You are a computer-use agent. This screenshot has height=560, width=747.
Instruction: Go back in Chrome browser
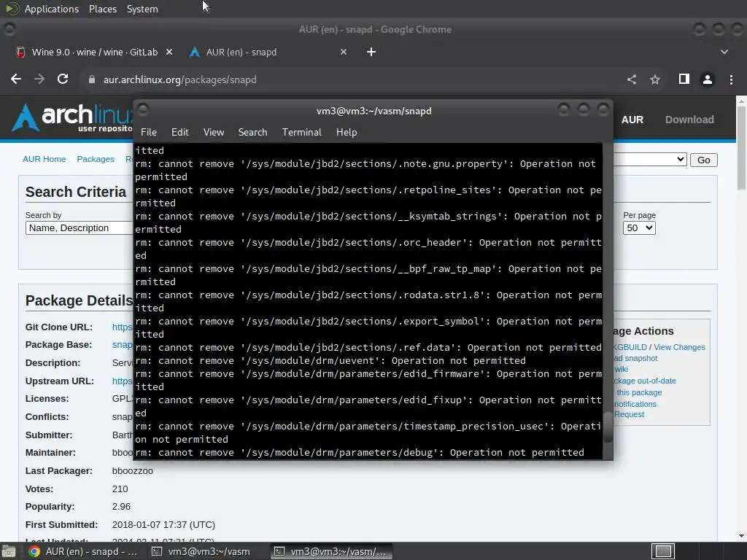(x=16, y=79)
